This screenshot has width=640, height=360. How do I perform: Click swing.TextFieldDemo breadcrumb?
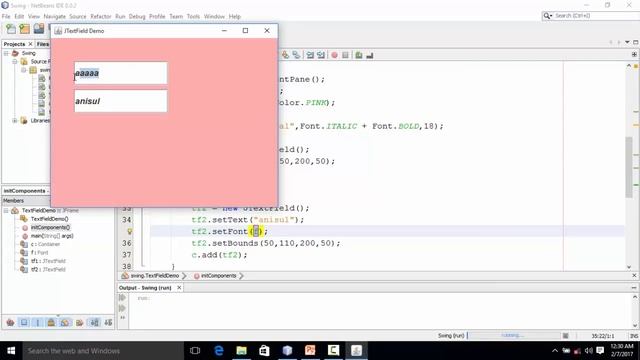point(155,276)
